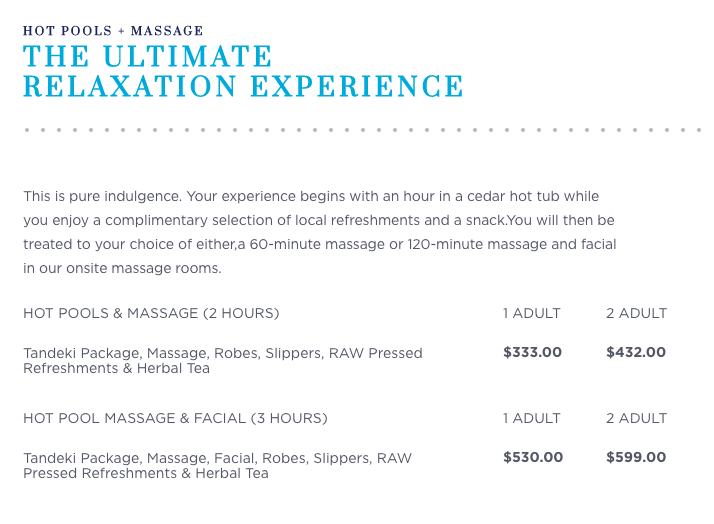Choose the $432.00 two-adult price
This screenshot has height=524, width=714.
pyautogui.click(x=636, y=352)
